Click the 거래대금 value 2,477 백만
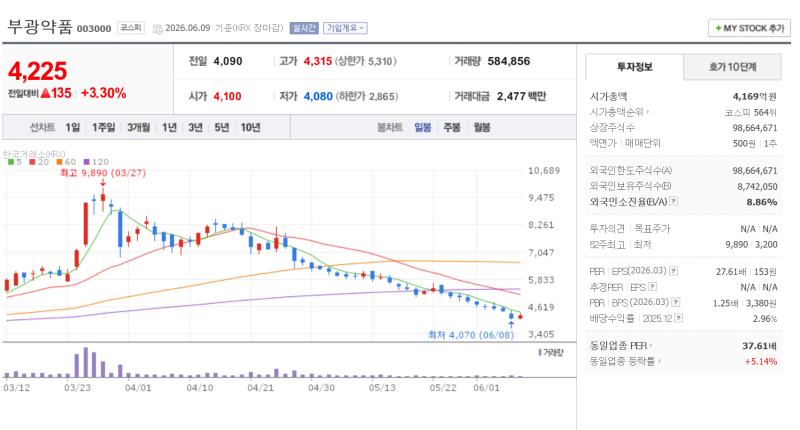 pos(521,96)
